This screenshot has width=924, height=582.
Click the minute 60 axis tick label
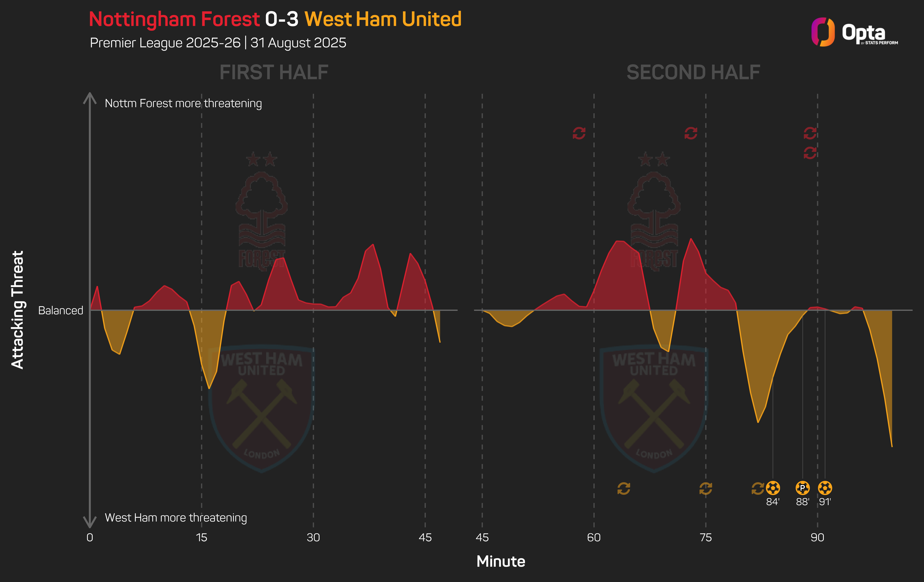(594, 537)
